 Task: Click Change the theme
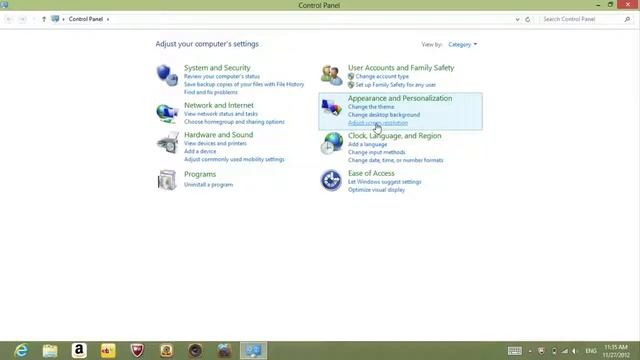[371, 107]
